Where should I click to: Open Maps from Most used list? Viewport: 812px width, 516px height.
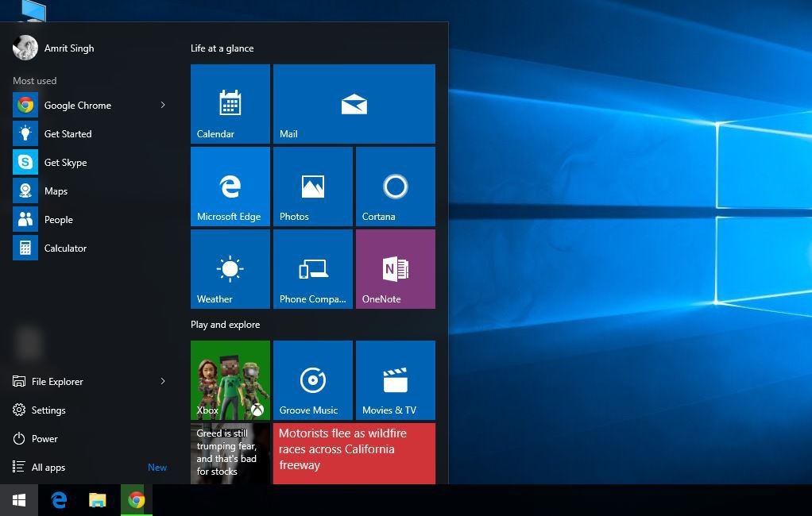point(91,191)
